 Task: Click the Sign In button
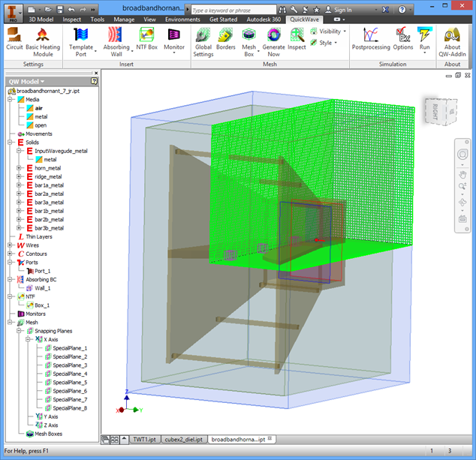[342, 10]
